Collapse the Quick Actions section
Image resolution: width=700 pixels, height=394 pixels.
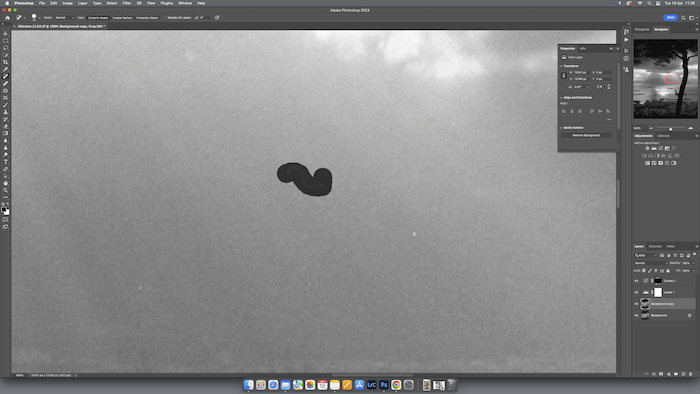click(562, 128)
